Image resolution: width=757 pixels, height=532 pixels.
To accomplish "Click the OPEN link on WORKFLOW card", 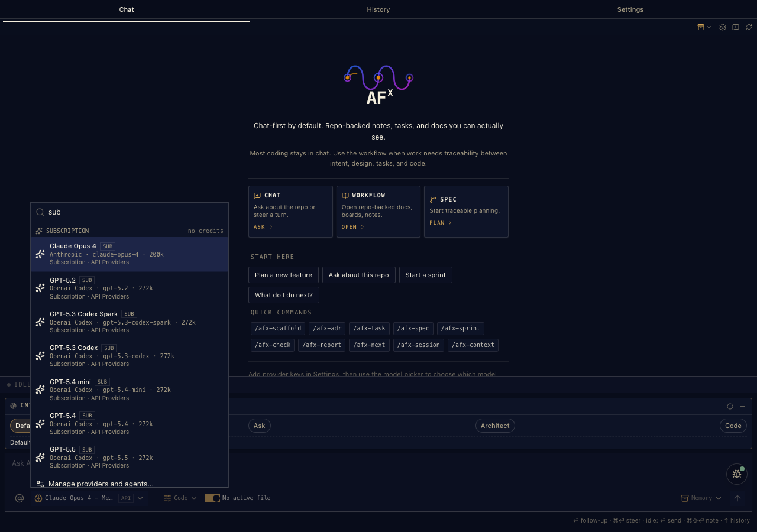I will click(x=353, y=227).
